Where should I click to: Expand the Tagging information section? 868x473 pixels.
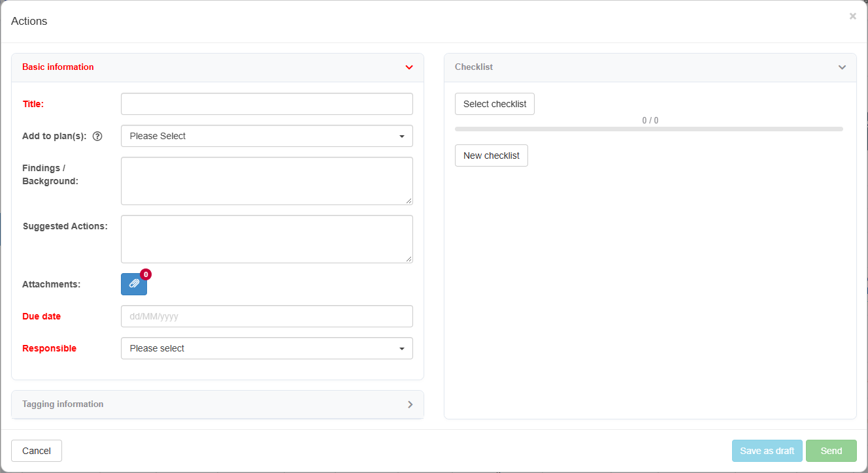(x=410, y=404)
